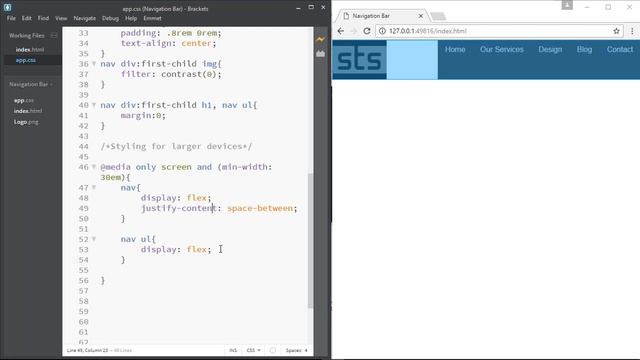Viewport: 640px width, 360px height.
Task: Close the Navigation Bar browser tab
Action: 421,16
